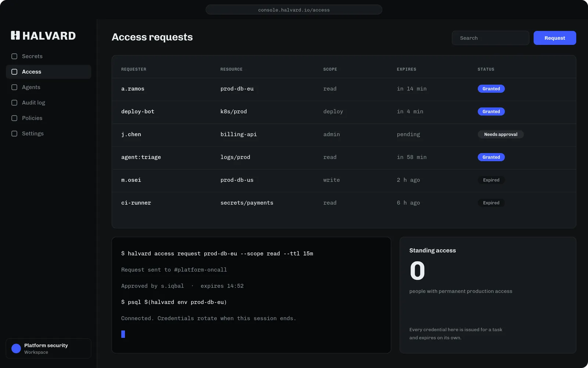Click the logs/prod resource cell

click(235, 157)
